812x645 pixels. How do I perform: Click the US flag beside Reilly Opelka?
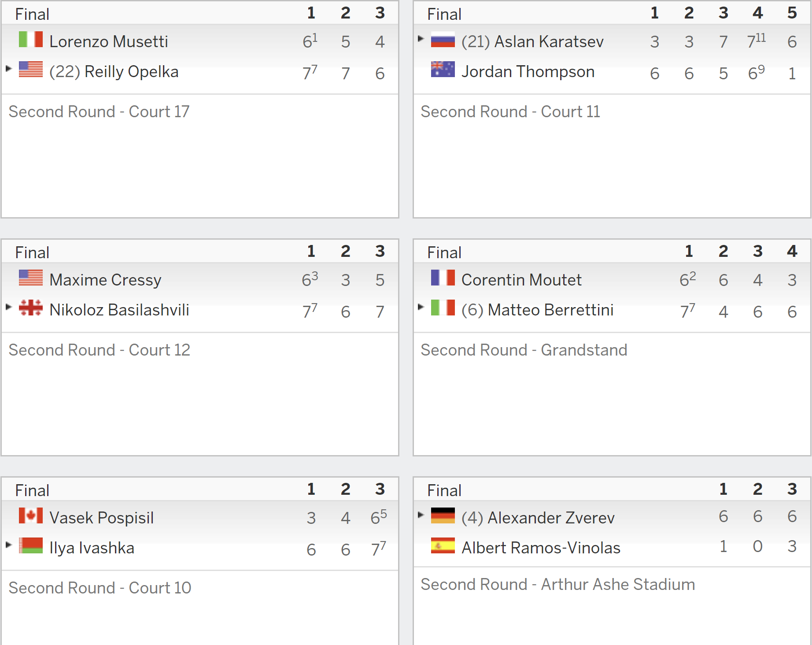point(31,69)
